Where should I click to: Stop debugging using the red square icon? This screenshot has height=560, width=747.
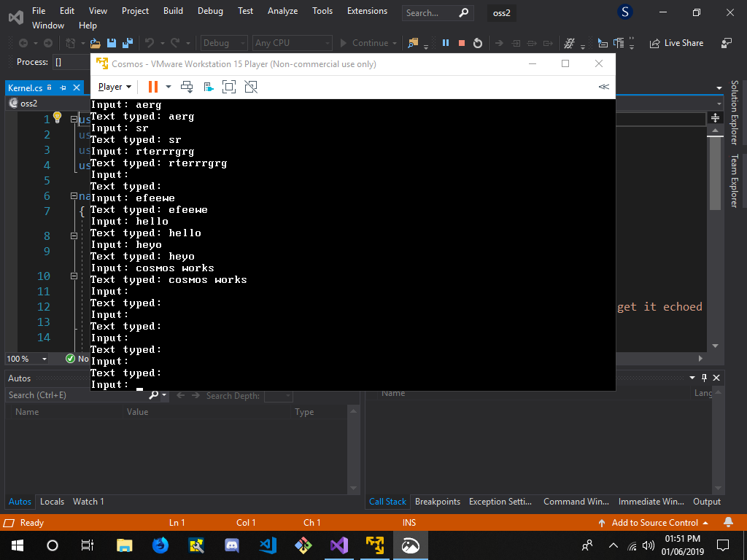[x=460, y=42]
